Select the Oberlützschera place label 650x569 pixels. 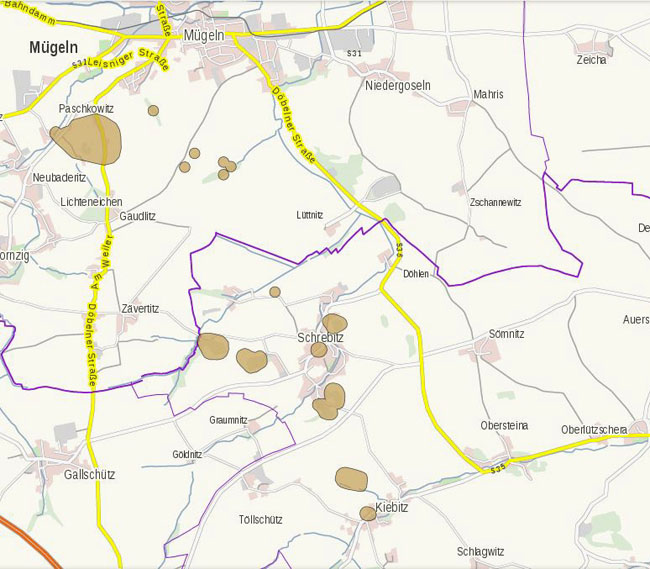tap(594, 430)
